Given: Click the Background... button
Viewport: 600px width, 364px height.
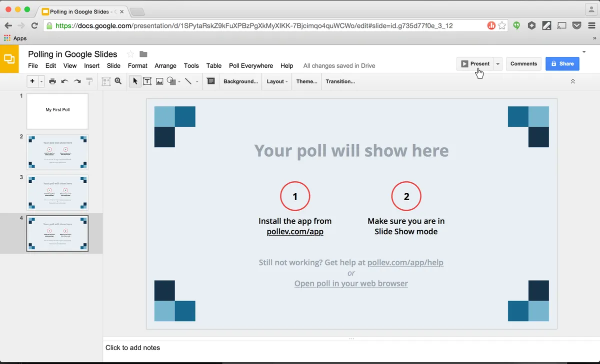Looking at the screenshot, I should (240, 81).
